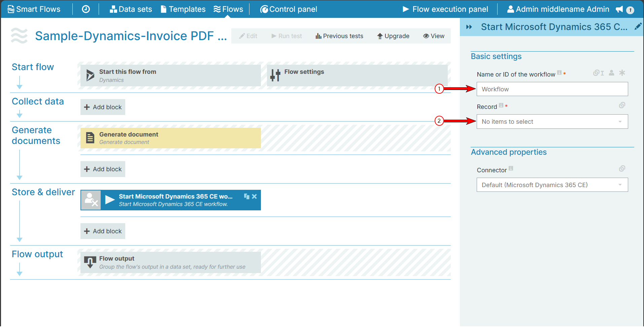Click the asterisk icon beside the workflow name label
Image resolution: width=644 pixels, height=327 pixels.
(622, 72)
